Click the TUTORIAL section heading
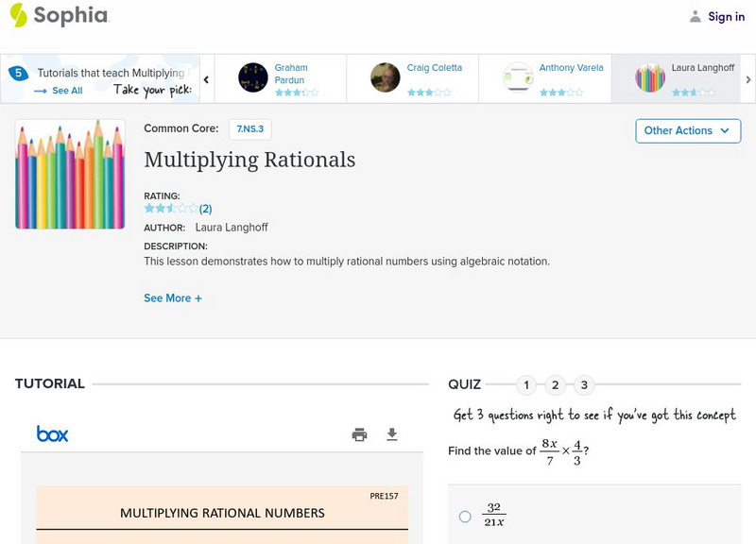Screen dimensions: 756x544 [x=50, y=383]
